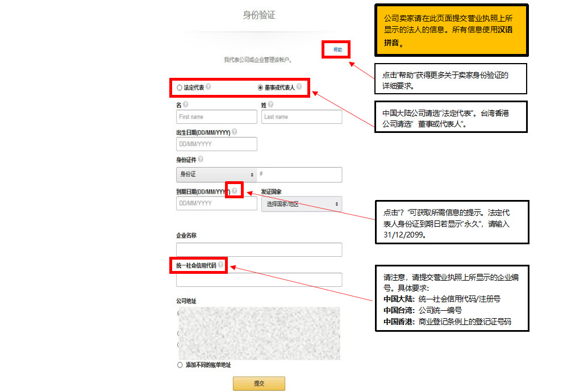This screenshot has width=563, height=392.
Task: Open the 身份证 document type dropdown
Action: [x=216, y=174]
